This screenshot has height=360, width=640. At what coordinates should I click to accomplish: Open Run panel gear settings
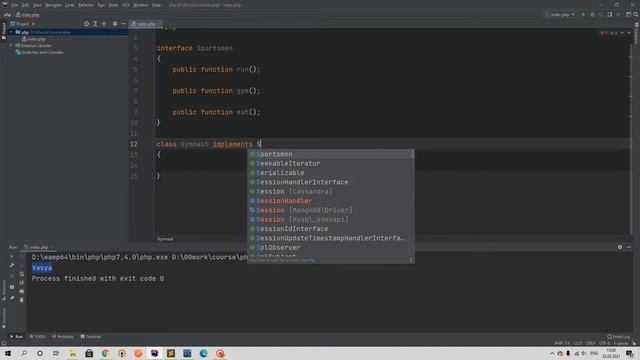[620, 247]
